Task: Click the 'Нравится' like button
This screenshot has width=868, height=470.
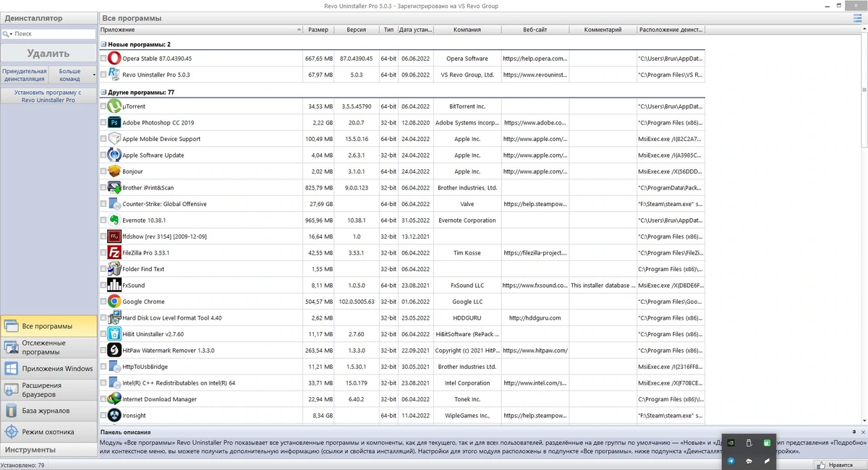Action: 840,466
